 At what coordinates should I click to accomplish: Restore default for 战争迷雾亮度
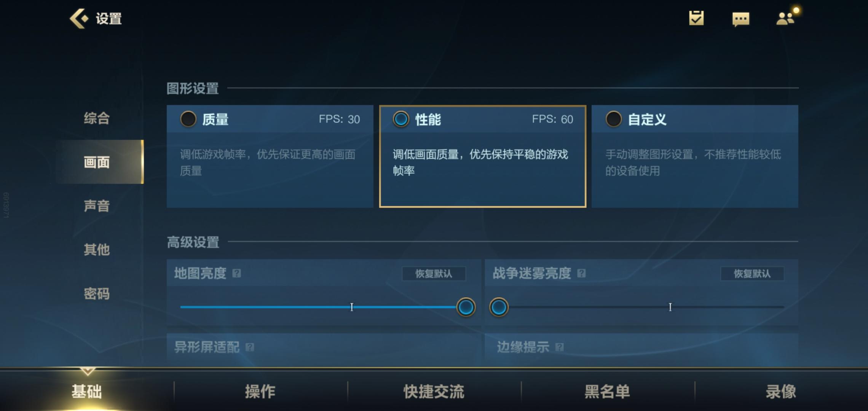[752, 274]
